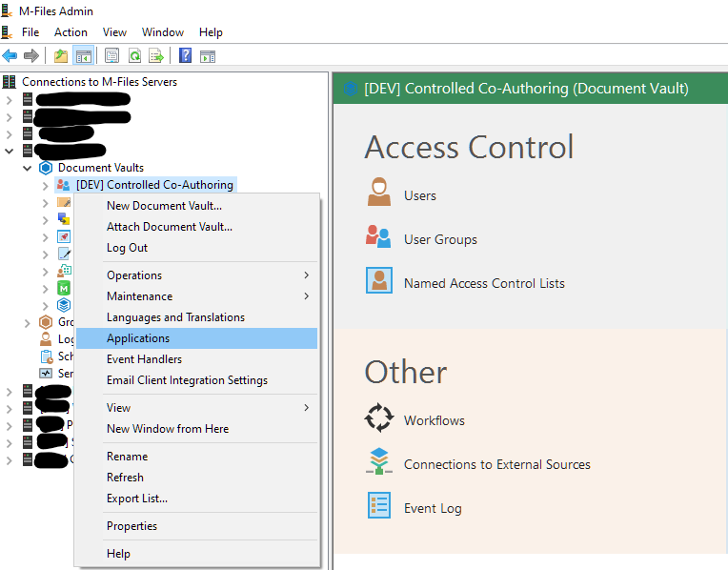This screenshot has height=570, width=728.
Task: Choose New Window from Here
Action: click(197, 428)
